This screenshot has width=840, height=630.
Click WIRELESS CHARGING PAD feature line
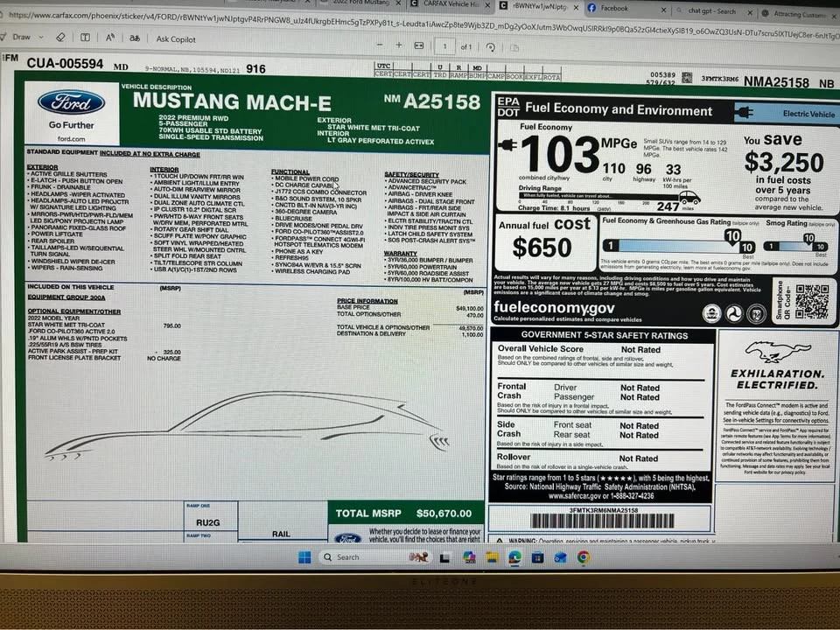click(311, 271)
